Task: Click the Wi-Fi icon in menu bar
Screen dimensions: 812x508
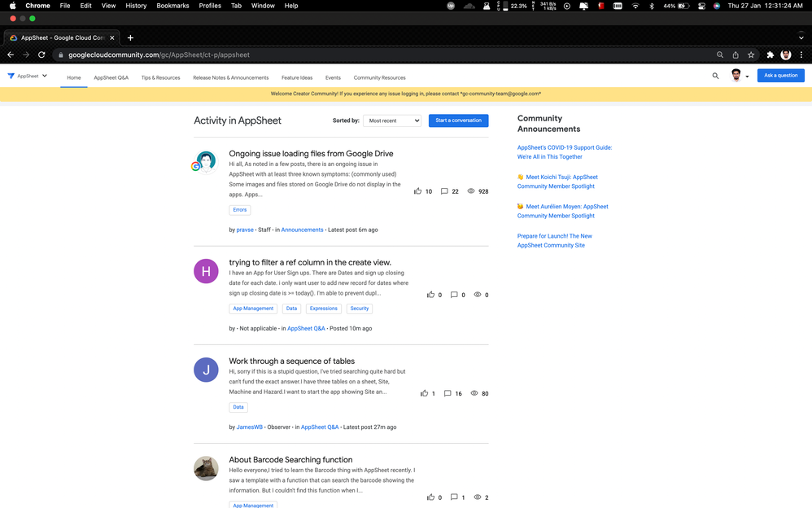Action: (x=635, y=6)
